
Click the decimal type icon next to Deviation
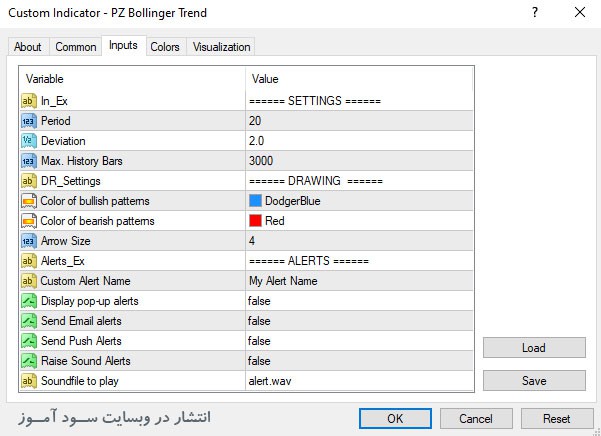coord(28,141)
